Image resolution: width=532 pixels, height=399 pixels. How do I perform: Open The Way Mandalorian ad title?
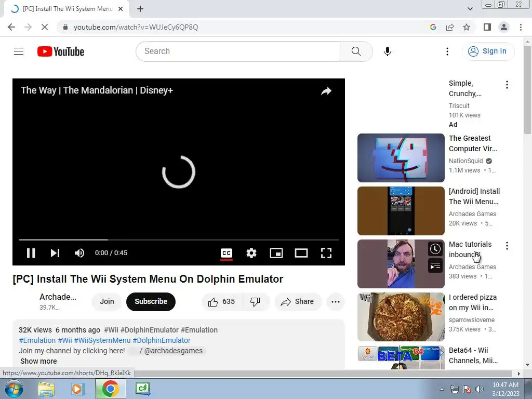click(97, 90)
